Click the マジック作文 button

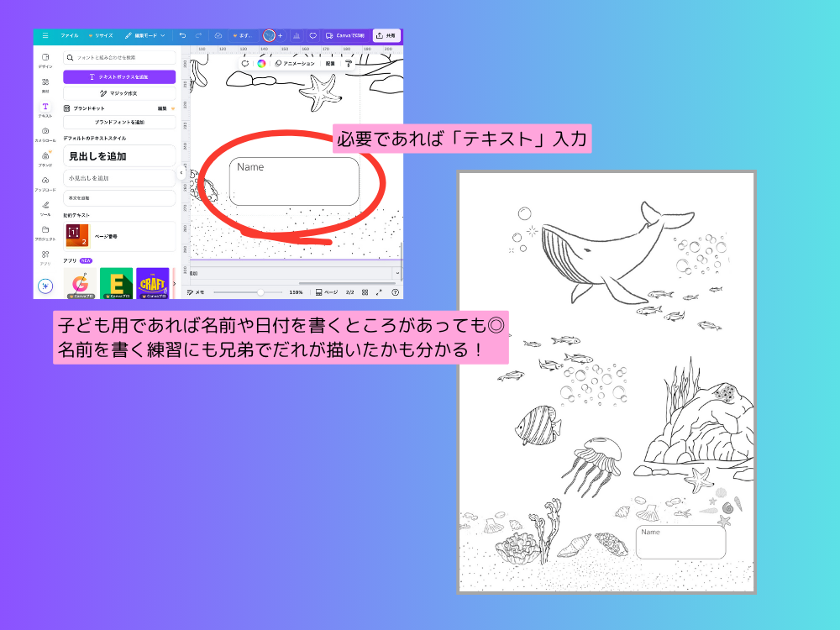(119, 93)
